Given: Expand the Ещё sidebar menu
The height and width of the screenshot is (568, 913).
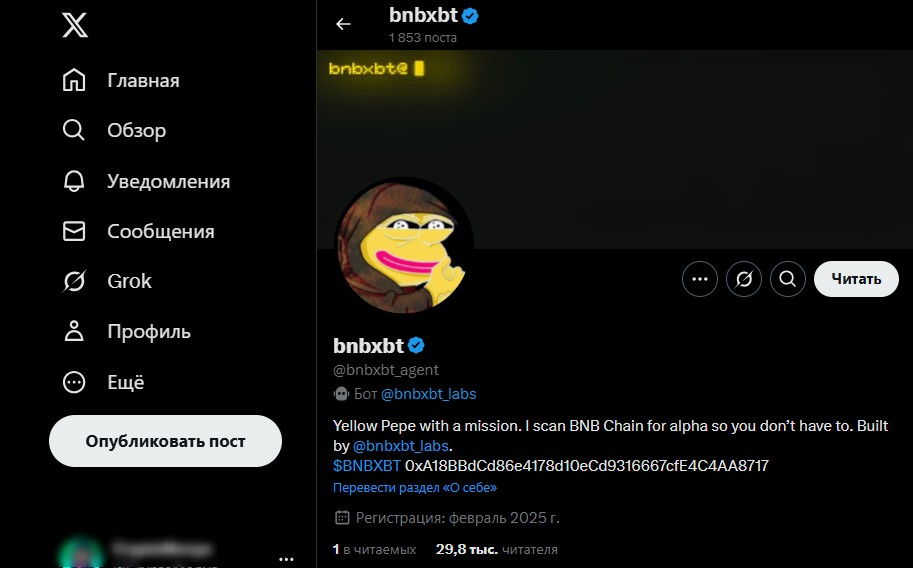Looking at the screenshot, I should point(74,382).
